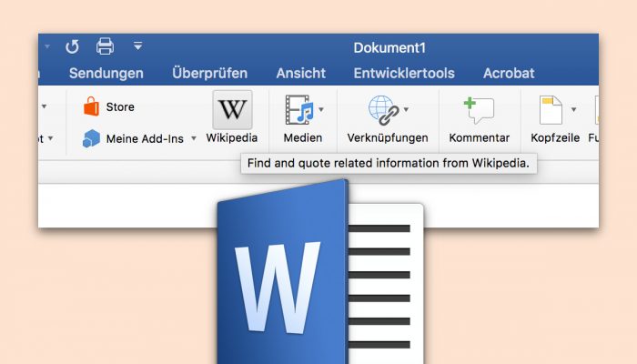Open the Entwicklertools tab
The image size is (637, 364).
point(404,73)
